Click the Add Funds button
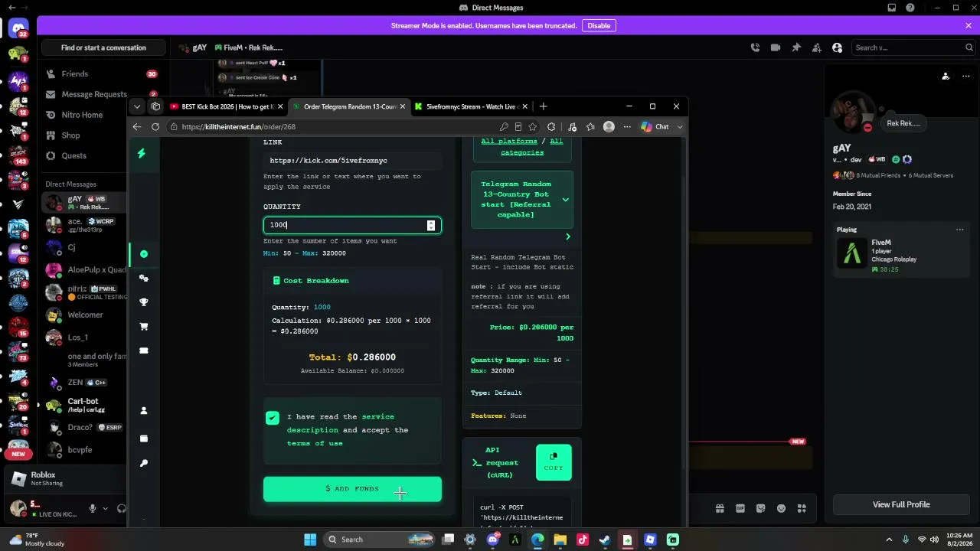 click(x=352, y=489)
